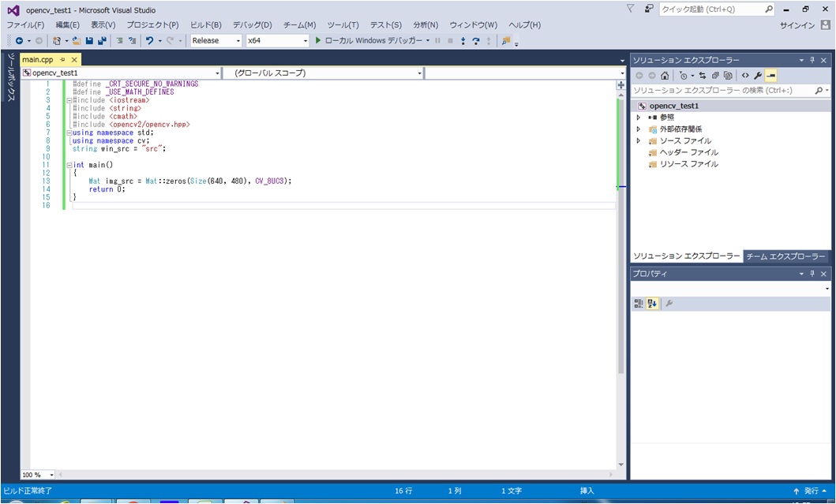Open the ビルド(B) menu
The height and width of the screenshot is (504, 836).
click(x=206, y=25)
